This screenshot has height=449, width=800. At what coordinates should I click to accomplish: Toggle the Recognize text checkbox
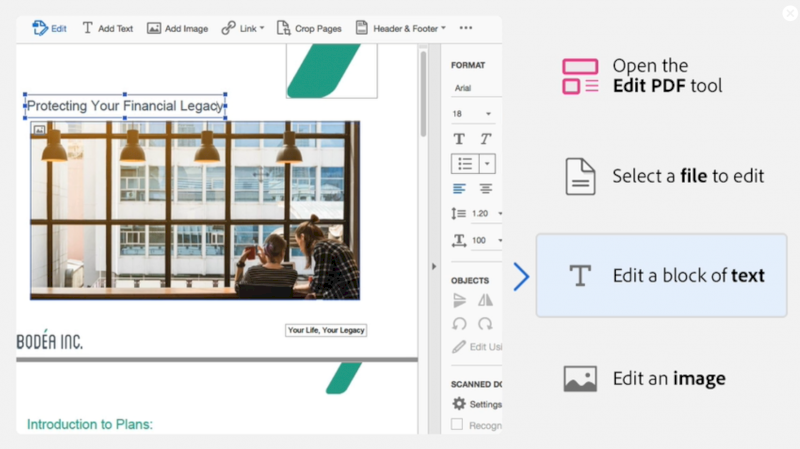(x=457, y=425)
